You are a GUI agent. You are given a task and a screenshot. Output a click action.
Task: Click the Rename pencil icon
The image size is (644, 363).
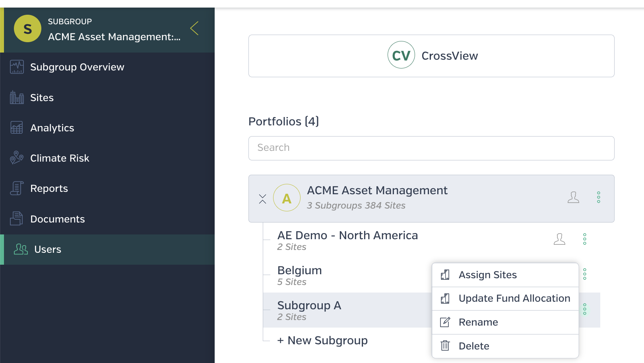tap(445, 322)
